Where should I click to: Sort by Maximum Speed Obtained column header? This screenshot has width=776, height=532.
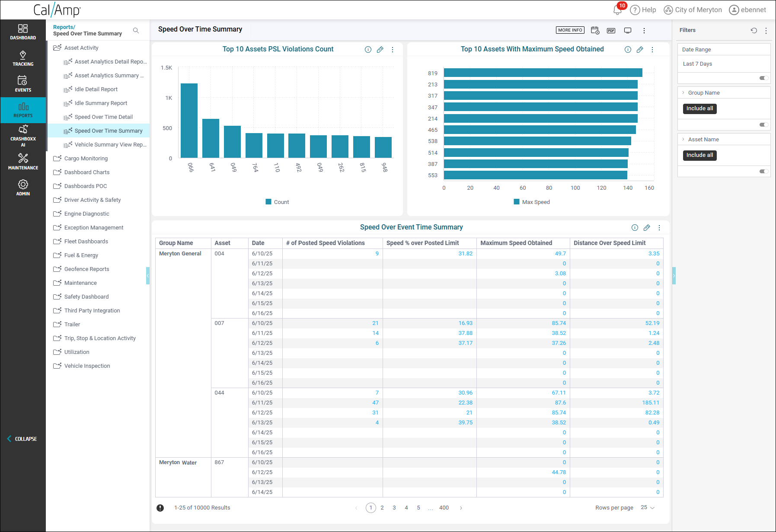point(516,243)
